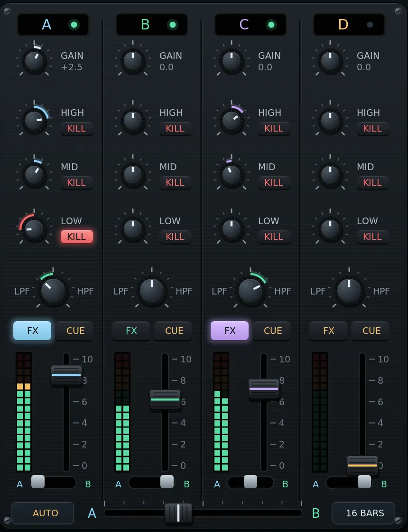
Task: Toggle the channel C power LED
Action: pos(271,25)
